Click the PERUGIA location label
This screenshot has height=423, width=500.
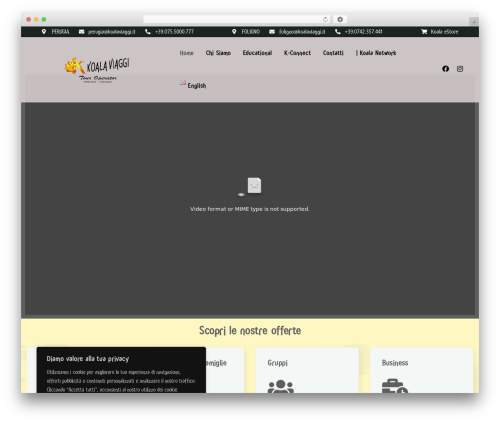[60, 32]
